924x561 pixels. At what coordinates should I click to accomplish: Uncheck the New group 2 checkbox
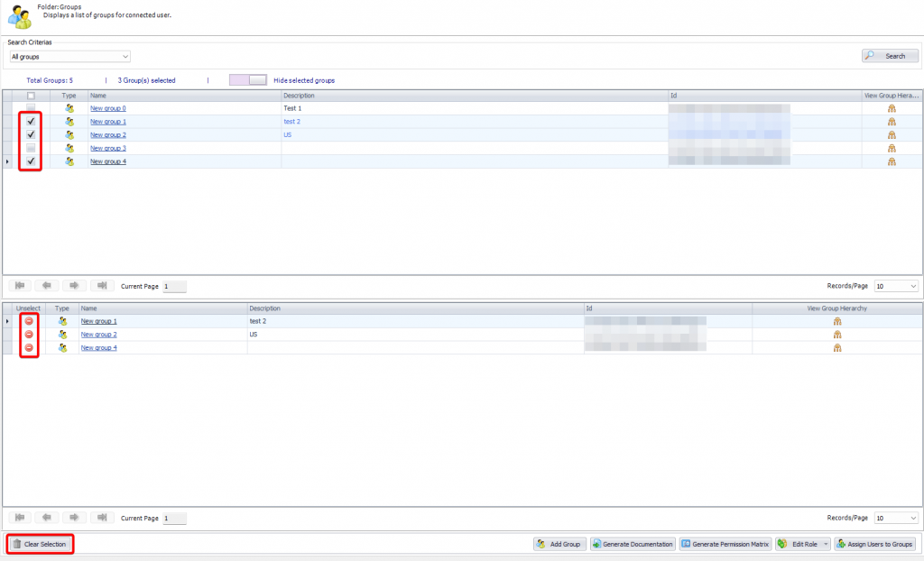(31, 134)
